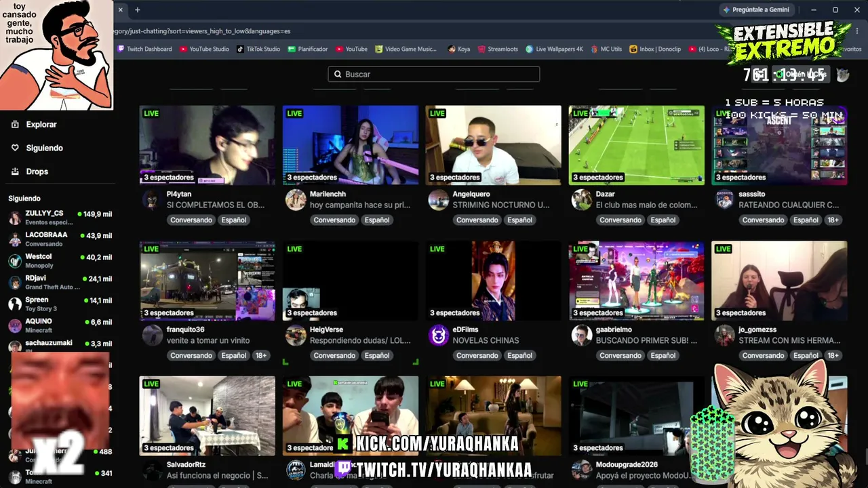This screenshot has width=868, height=488.
Task: Open the Twitch Dashboard bookmark
Action: point(144,49)
